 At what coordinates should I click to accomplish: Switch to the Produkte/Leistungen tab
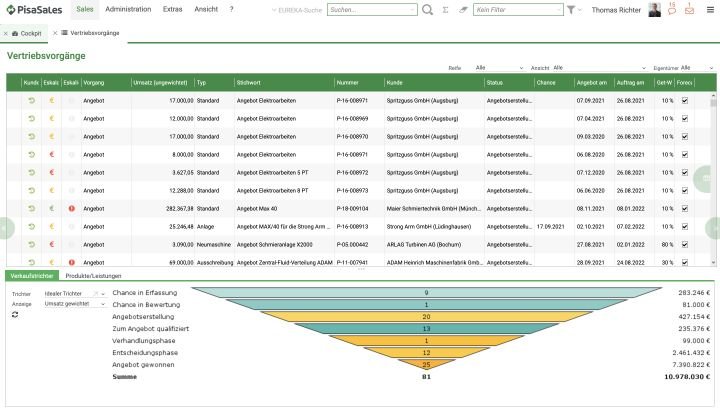[93, 276]
